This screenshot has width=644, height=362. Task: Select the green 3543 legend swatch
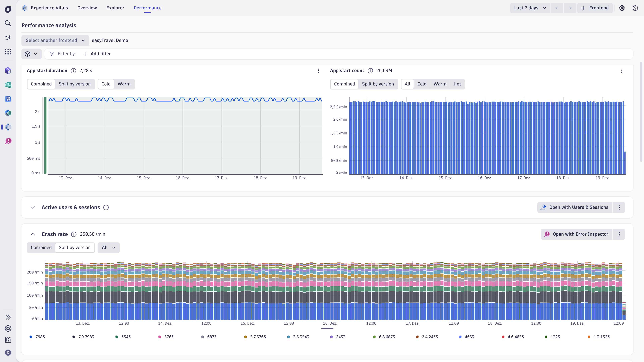[x=117, y=337]
